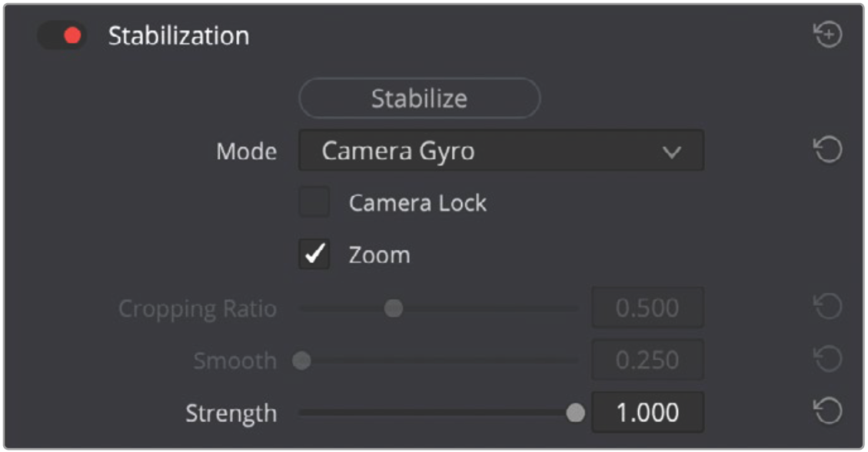This screenshot has width=868, height=452.
Task: Uncheck the Zoom checkbox
Action: click(314, 255)
